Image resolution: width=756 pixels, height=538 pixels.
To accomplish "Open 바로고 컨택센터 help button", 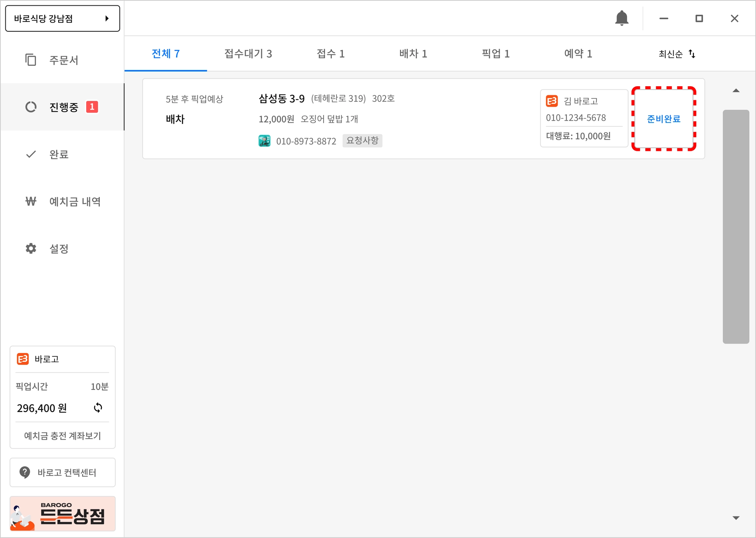I will pos(62,472).
